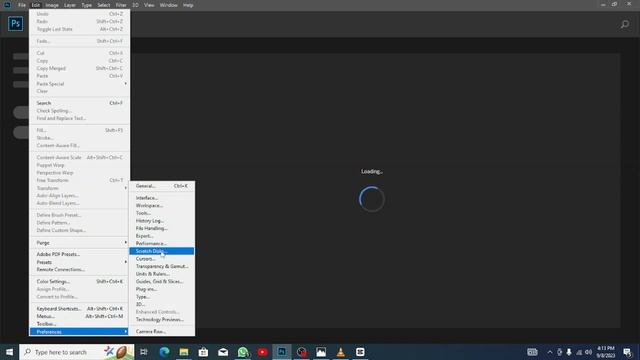Open Menus customization dialog
Screen dimensions: 640x360
(79, 316)
